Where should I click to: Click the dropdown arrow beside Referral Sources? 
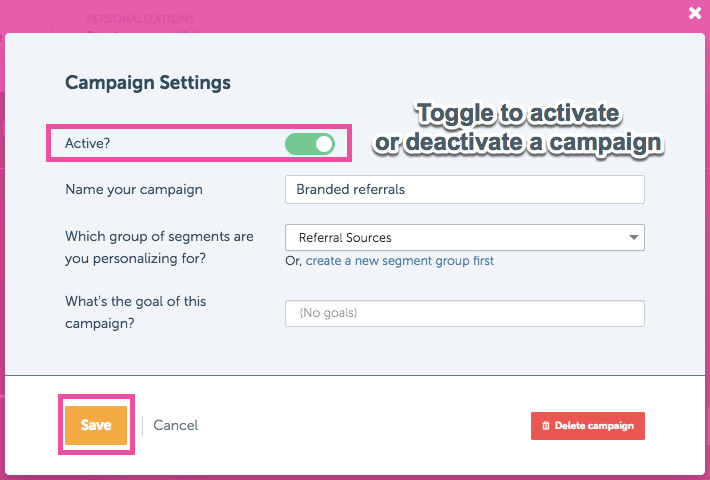(x=633, y=238)
